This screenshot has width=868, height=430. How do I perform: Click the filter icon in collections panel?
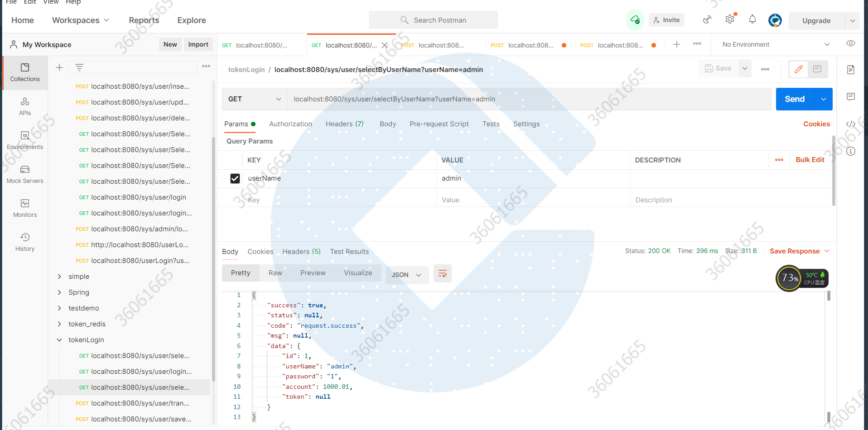point(79,67)
